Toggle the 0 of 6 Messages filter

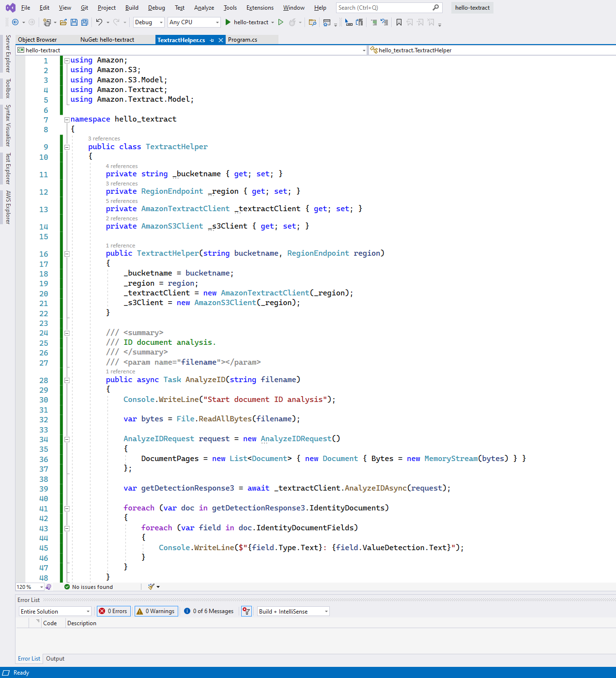[209, 611]
